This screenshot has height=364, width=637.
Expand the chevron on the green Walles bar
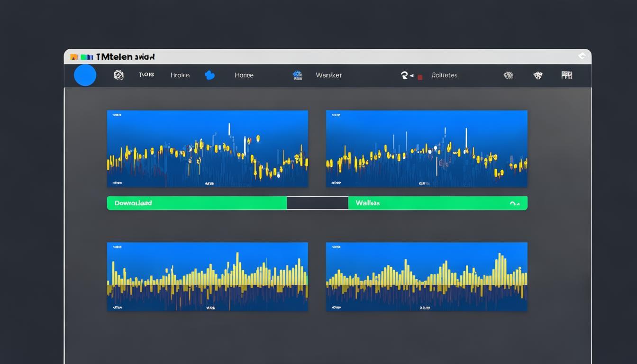pos(515,203)
